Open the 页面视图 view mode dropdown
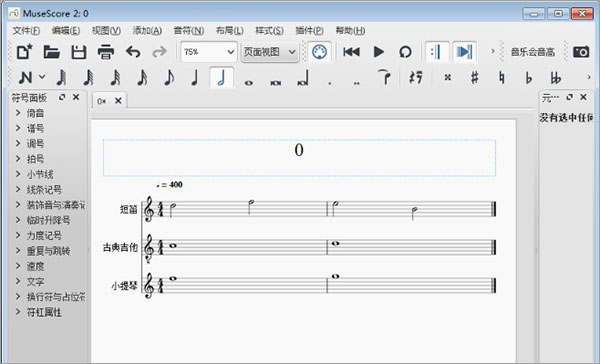Image resolution: width=600 pixels, height=364 pixels. coord(270,52)
